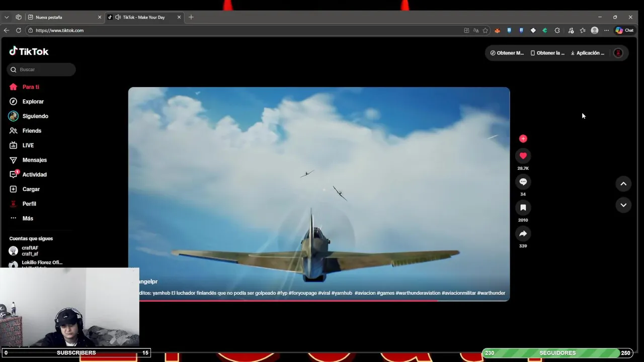644x362 pixels.
Task: Click the #yarnhub hashtag in caption
Action: [342, 293]
